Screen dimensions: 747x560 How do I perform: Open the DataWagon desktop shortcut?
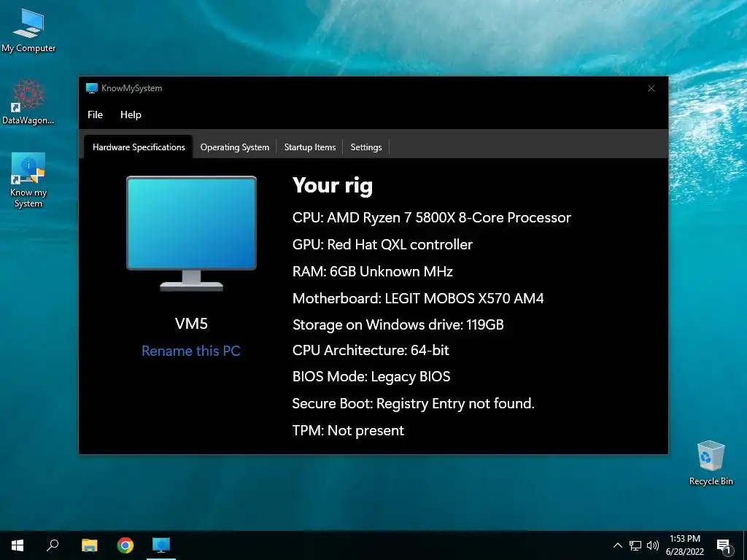click(28, 102)
